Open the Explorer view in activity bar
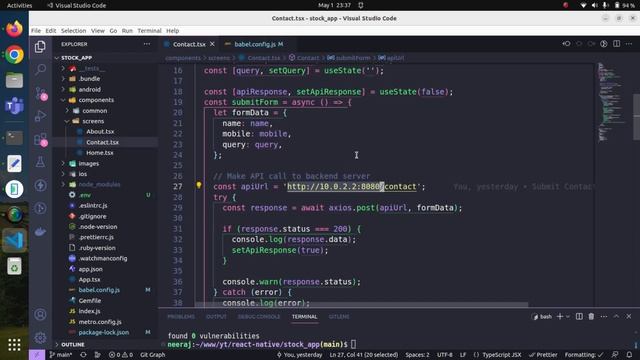Image resolution: width=640 pixels, height=360 pixels. click(x=40, y=47)
